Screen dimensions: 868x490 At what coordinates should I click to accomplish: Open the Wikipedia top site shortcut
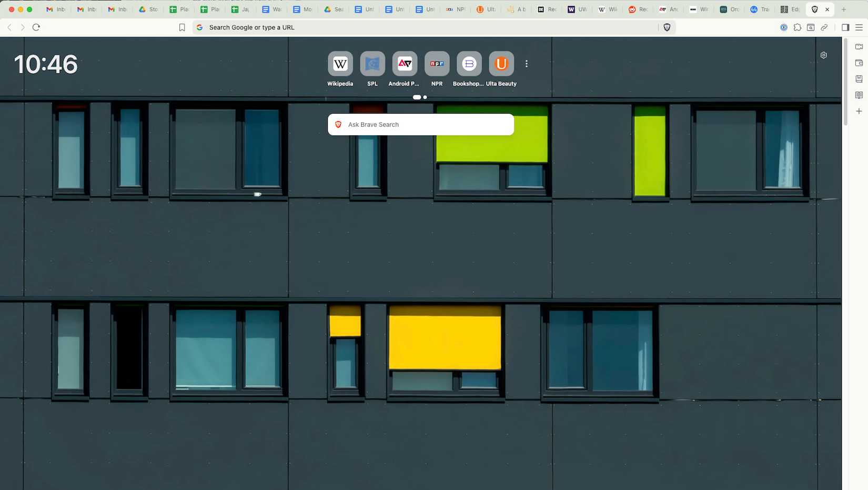[x=340, y=64]
